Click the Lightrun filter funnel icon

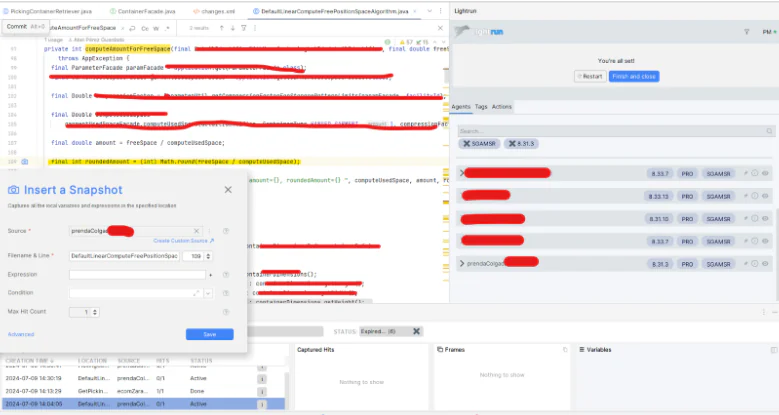tap(747, 32)
